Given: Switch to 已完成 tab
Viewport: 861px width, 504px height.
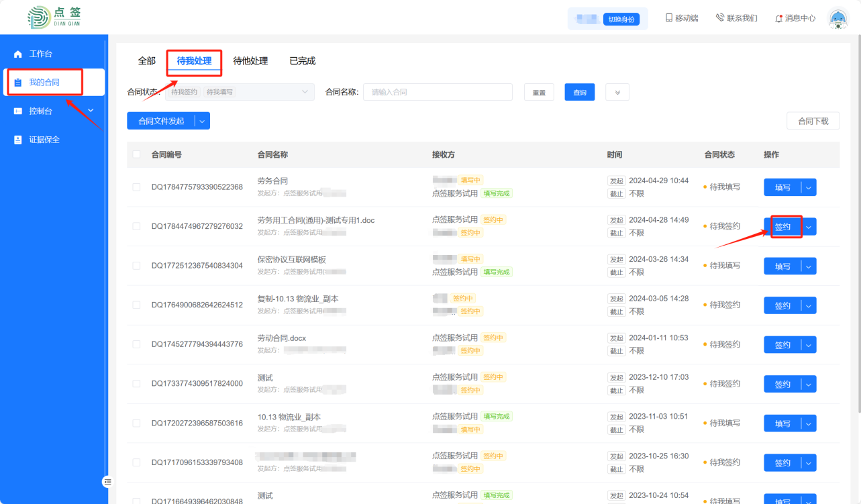Looking at the screenshot, I should pos(302,61).
